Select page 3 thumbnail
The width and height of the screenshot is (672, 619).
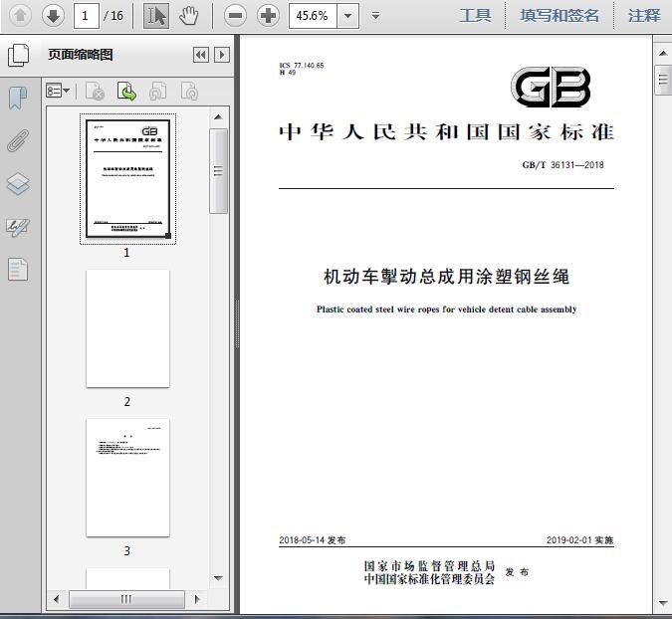pos(127,478)
